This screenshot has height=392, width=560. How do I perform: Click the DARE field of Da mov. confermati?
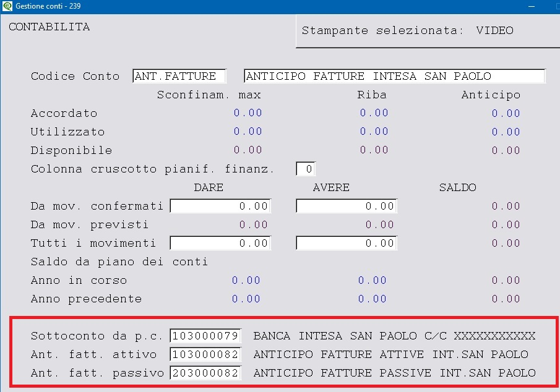(x=220, y=206)
